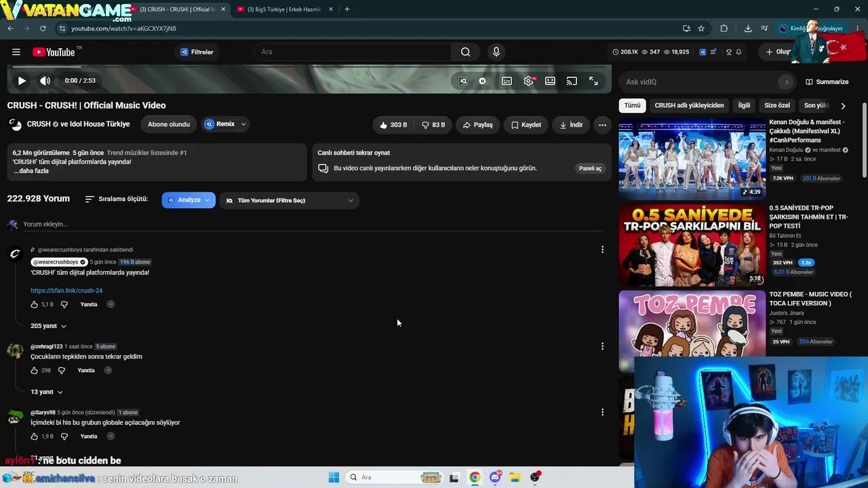Open a new browser tab

[347, 9]
